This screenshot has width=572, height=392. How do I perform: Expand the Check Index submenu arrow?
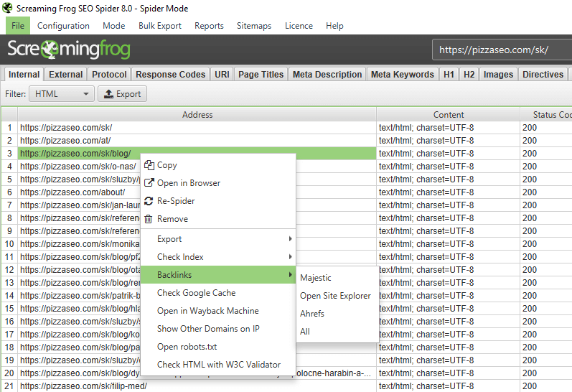tap(291, 256)
